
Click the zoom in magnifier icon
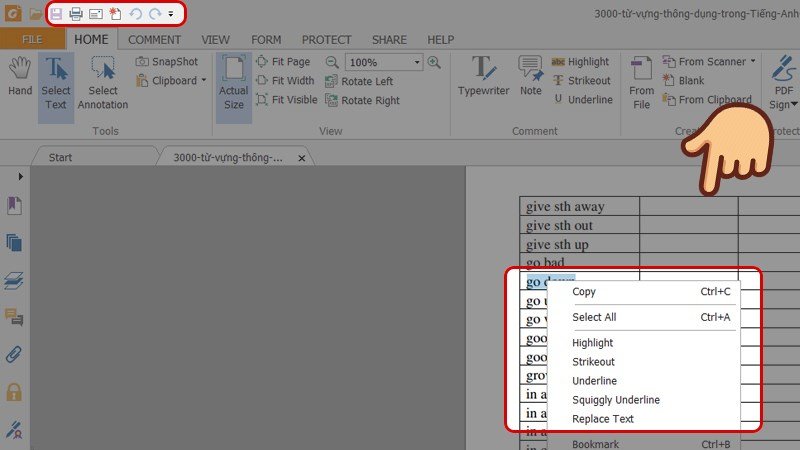(x=434, y=62)
